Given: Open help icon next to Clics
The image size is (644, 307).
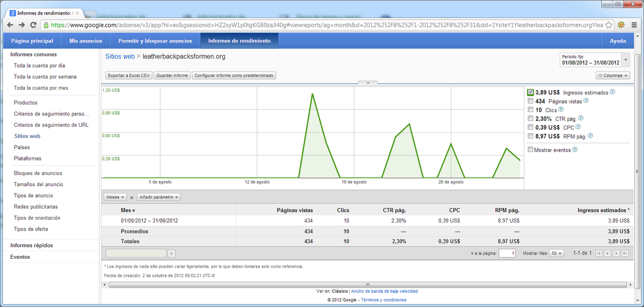Looking at the screenshot, I should click(561, 109).
